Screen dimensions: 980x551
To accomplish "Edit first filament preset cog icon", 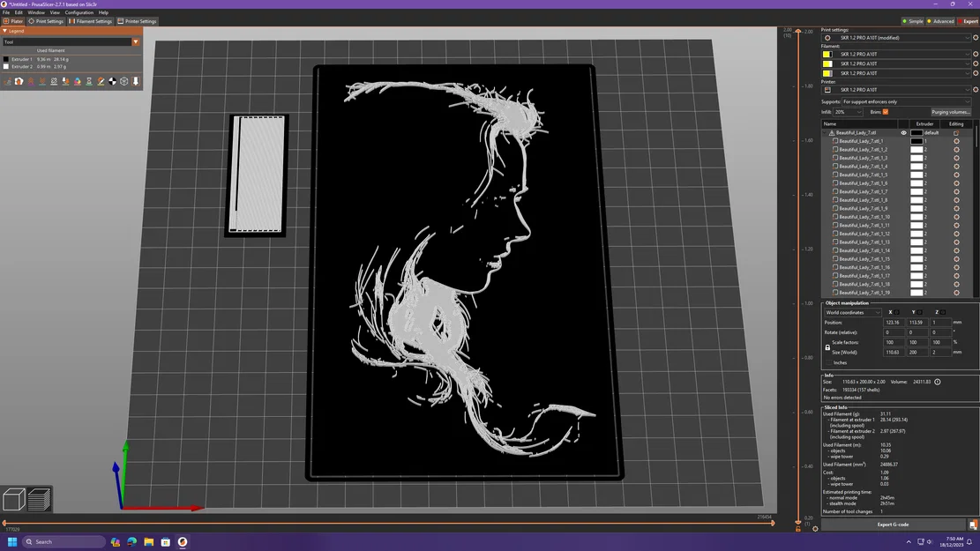I will click(x=976, y=55).
